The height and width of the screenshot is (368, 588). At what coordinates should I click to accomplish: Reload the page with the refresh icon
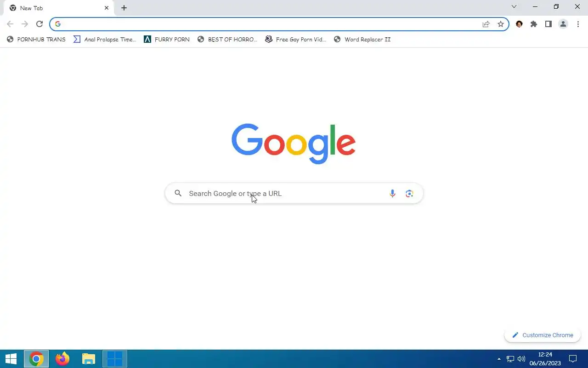click(40, 24)
